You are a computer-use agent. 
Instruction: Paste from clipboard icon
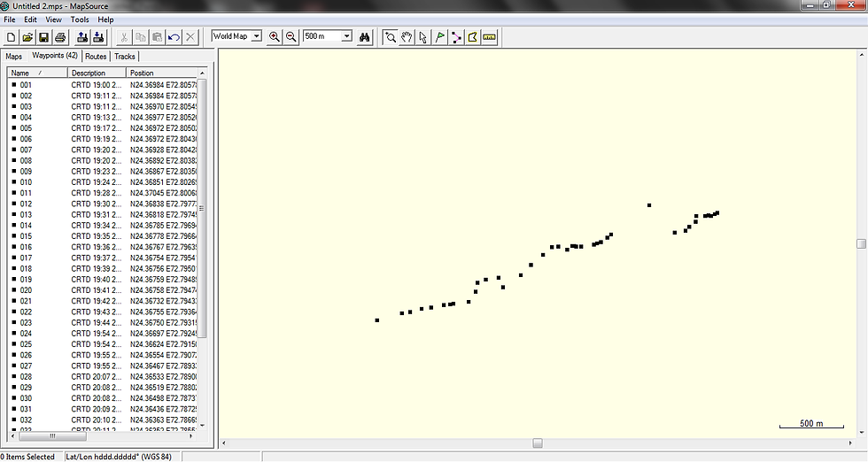pos(158,37)
